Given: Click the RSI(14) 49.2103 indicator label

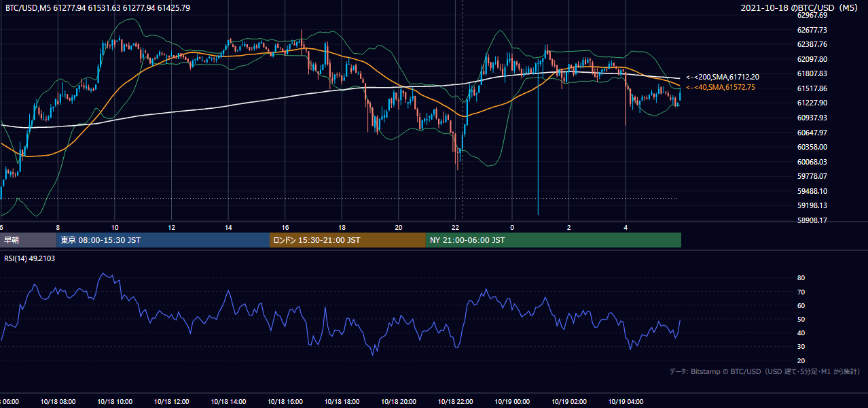Looking at the screenshot, I should pyautogui.click(x=29, y=258).
